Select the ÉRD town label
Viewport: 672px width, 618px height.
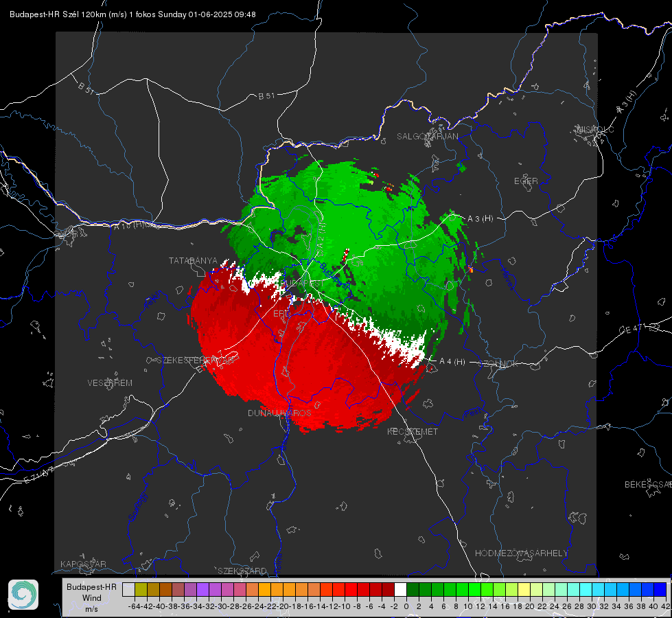(x=281, y=314)
